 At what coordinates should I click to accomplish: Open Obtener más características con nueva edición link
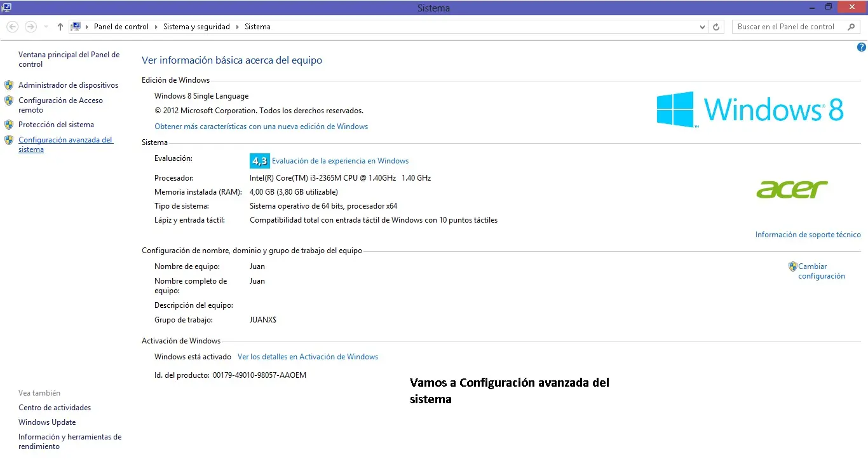point(261,127)
